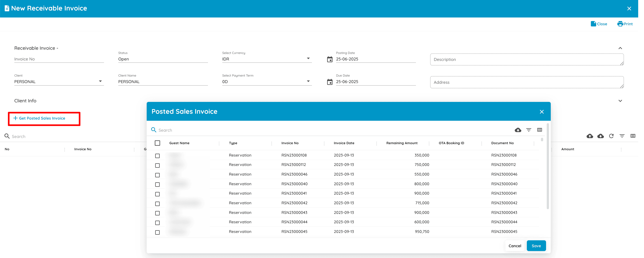Click the Posted Sales Invoice dialog scrollbar
Viewport: 644px width, 258px height.
[x=547, y=166]
